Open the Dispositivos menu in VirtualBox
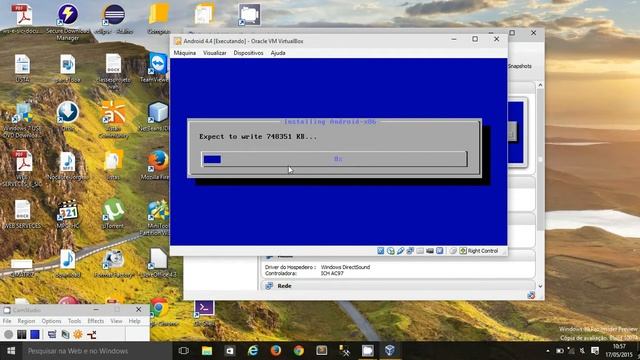This screenshot has height=360, width=640. point(248,53)
